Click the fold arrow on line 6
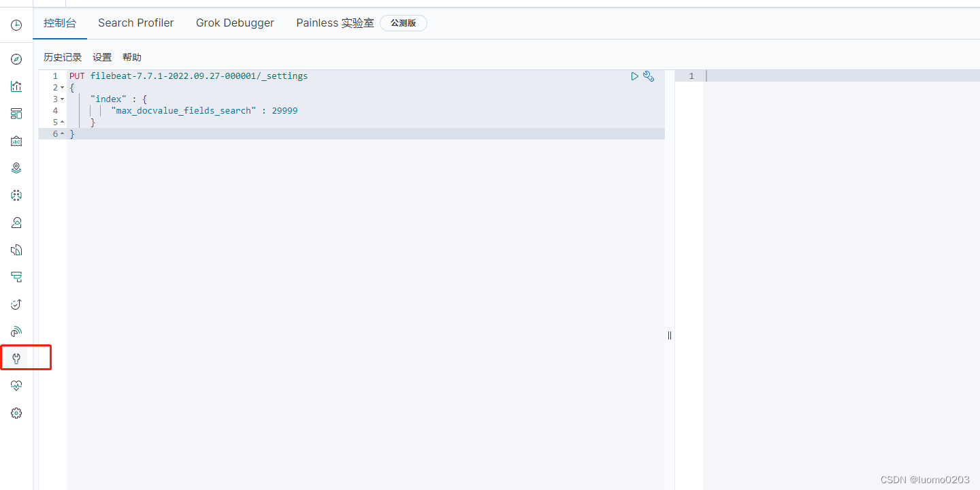980x490 pixels. click(62, 133)
